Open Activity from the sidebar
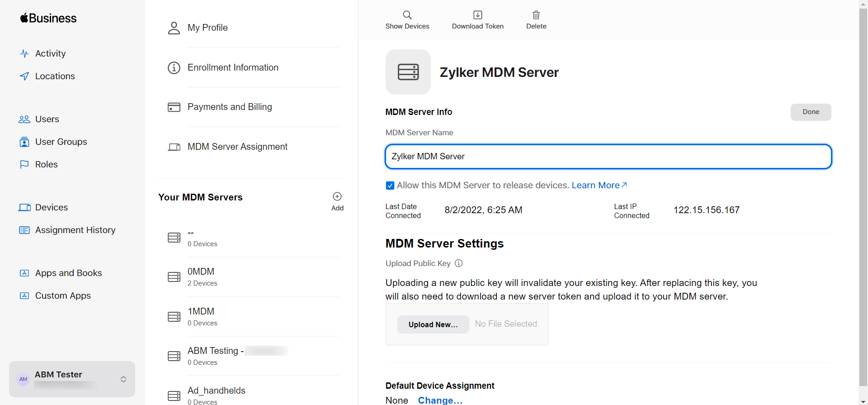 pyautogui.click(x=50, y=53)
